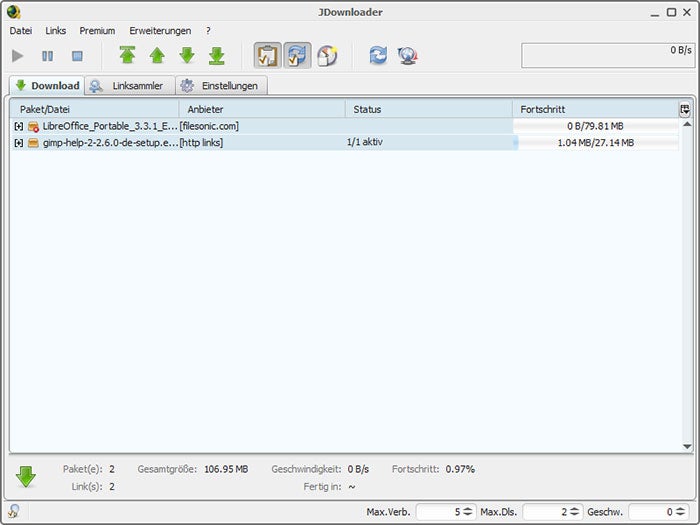Click the gimp-help package icon
The image size is (700, 525).
33,143
